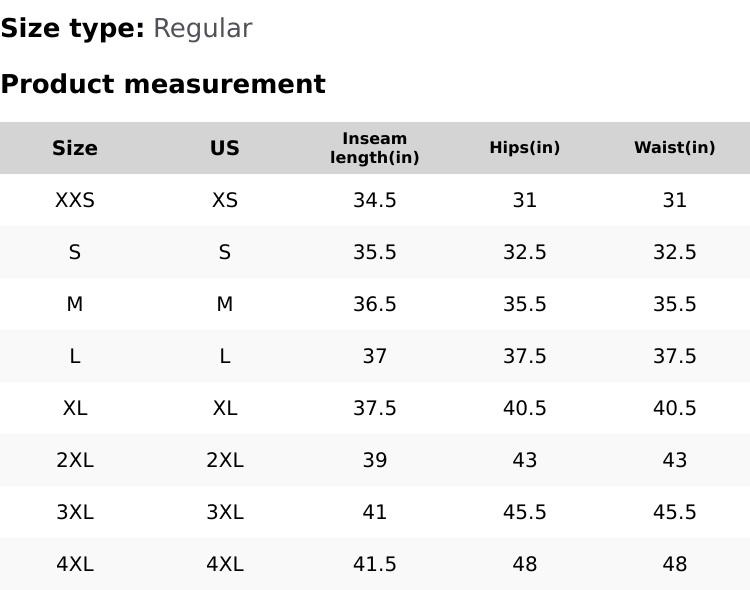Click the 40.5 value under Waist
The image size is (750, 590).
[x=675, y=408]
